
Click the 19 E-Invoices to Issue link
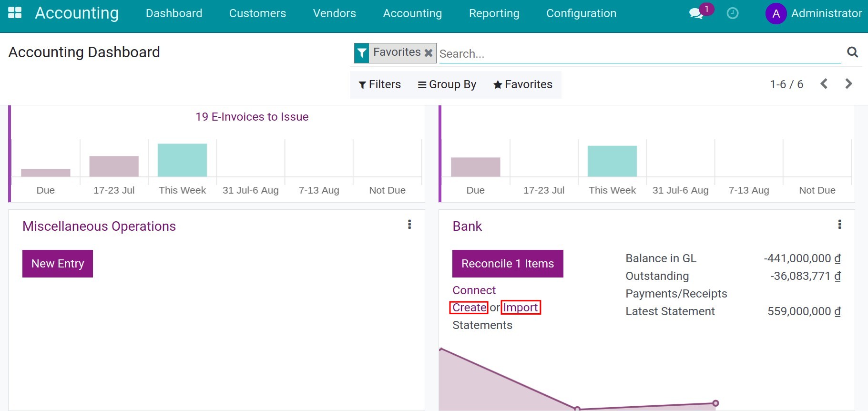click(x=252, y=117)
